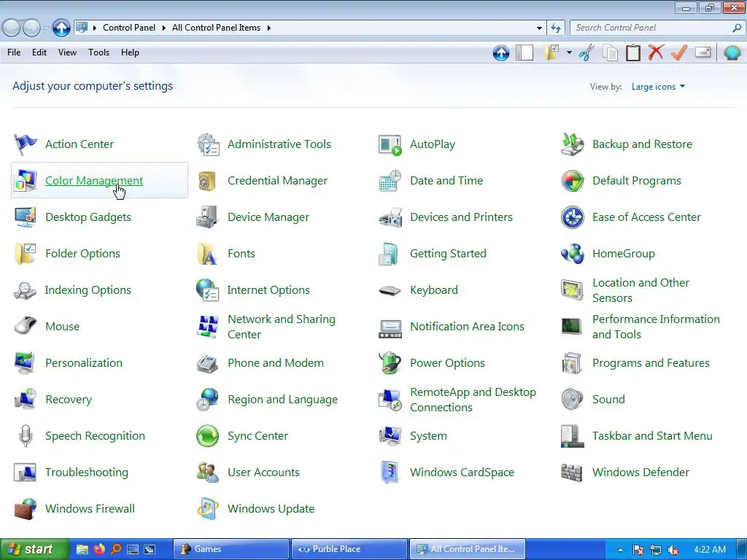Open the Sound speaker icon
This screenshot has height=560, width=747.
(572, 399)
